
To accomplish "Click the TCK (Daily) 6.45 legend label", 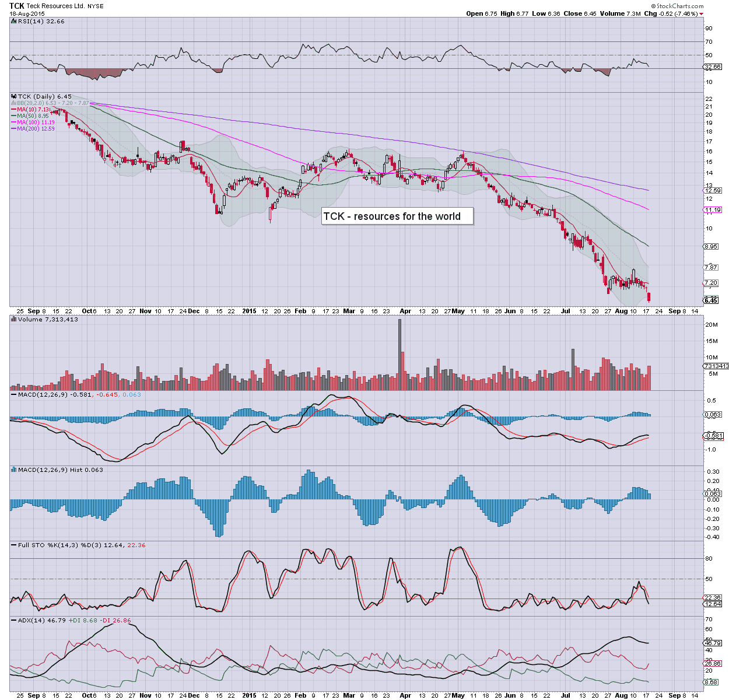I will pyautogui.click(x=45, y=96).
